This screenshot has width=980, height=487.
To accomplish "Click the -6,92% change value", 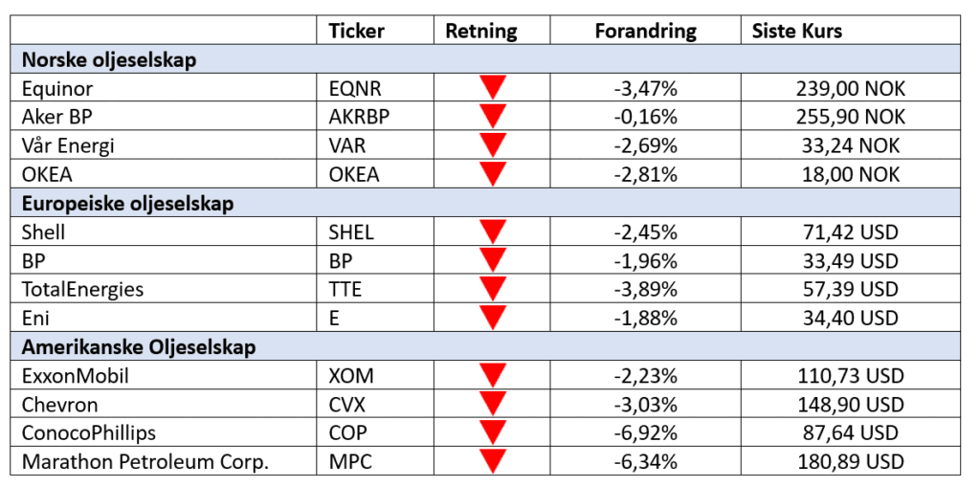I will pyautogui.click(x=645, y=433).
